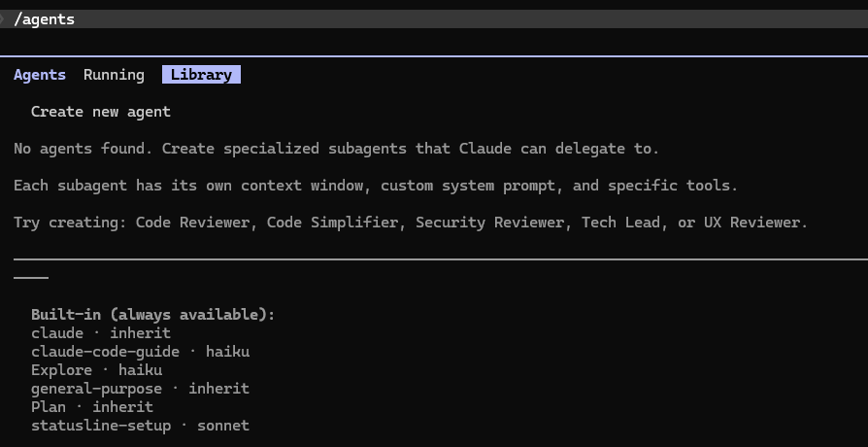
Task: Click the Tech Lead suggestion text
Action: pyautogui.click(x=620, y=223)
